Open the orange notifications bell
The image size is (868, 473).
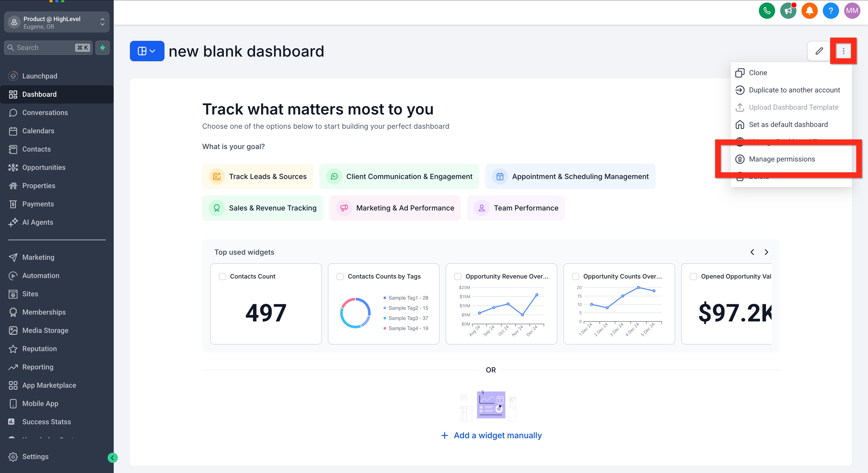(x=809, y=11)
